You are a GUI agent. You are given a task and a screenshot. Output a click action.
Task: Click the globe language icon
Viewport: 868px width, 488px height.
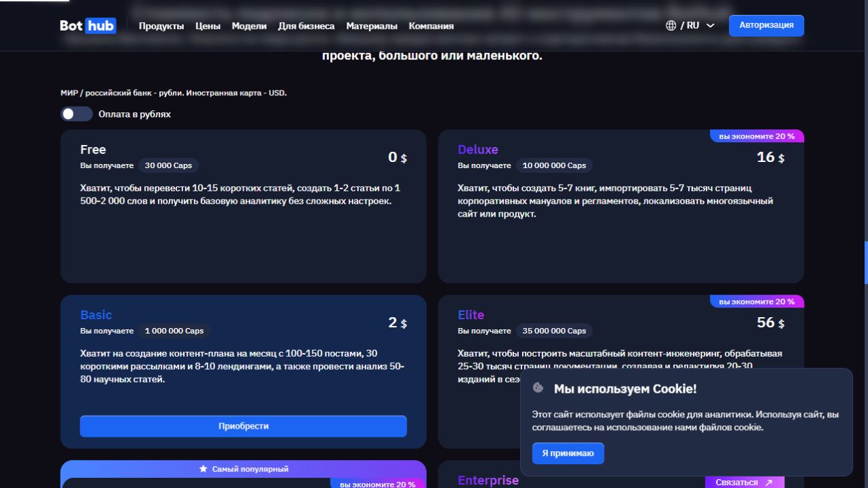[x=671, y=25]
